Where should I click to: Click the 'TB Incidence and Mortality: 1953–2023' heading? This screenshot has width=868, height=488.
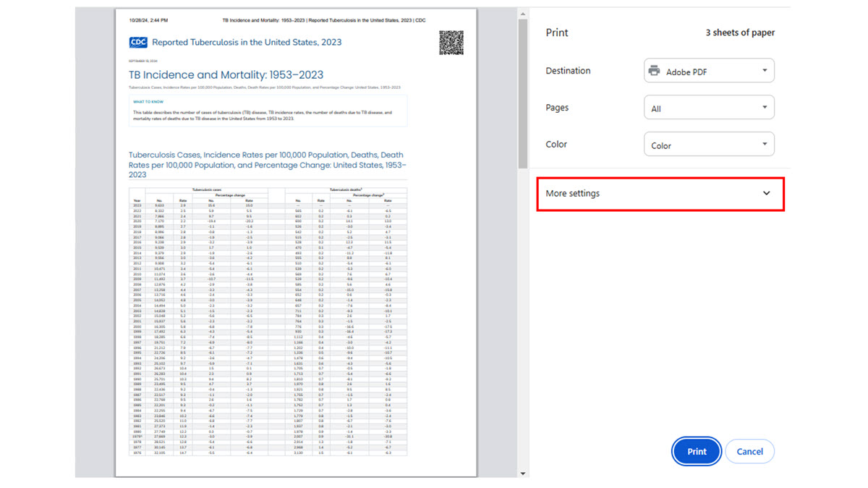[x=226, y=74]
